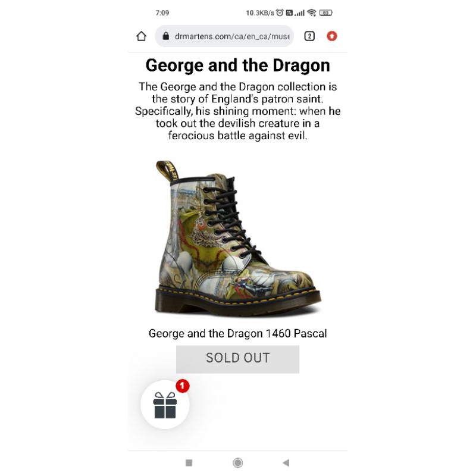
Task: Tap the 7:09 clock in status bar
Action: (162, 12)
